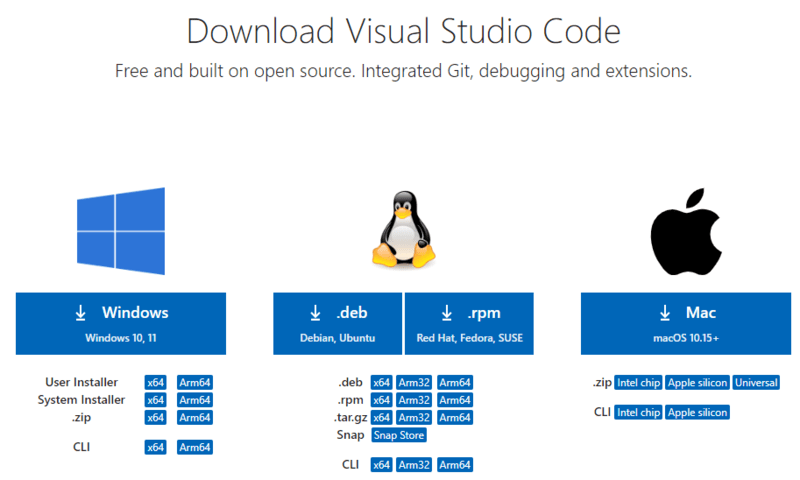Pick the Linux .deb Arm32 link
The image size is (800, 480).
[414, 383]
